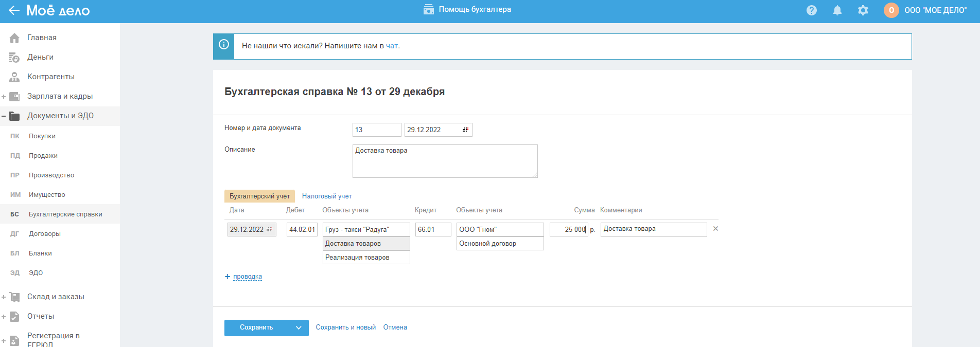
Task: Open the help question mark icon
Action: pyautogui.click(x=812, y=10)
